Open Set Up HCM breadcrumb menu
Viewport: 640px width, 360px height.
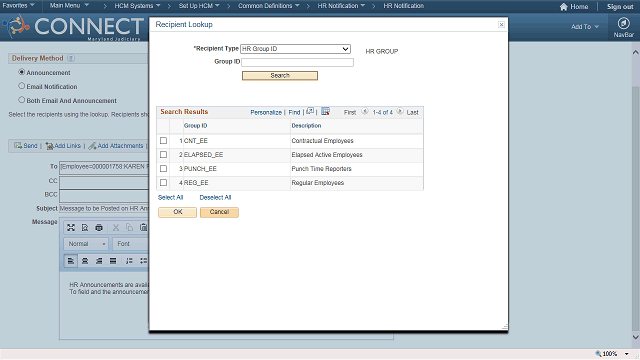(199, 6)
